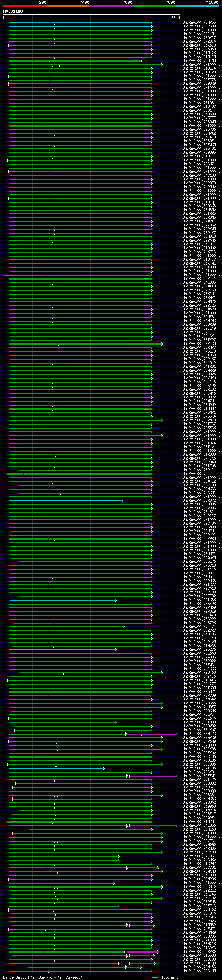This screenshot has height=980, width=222.
Task: Select UniRef100_C1BLC4 label
Action: tap(199, 68)
